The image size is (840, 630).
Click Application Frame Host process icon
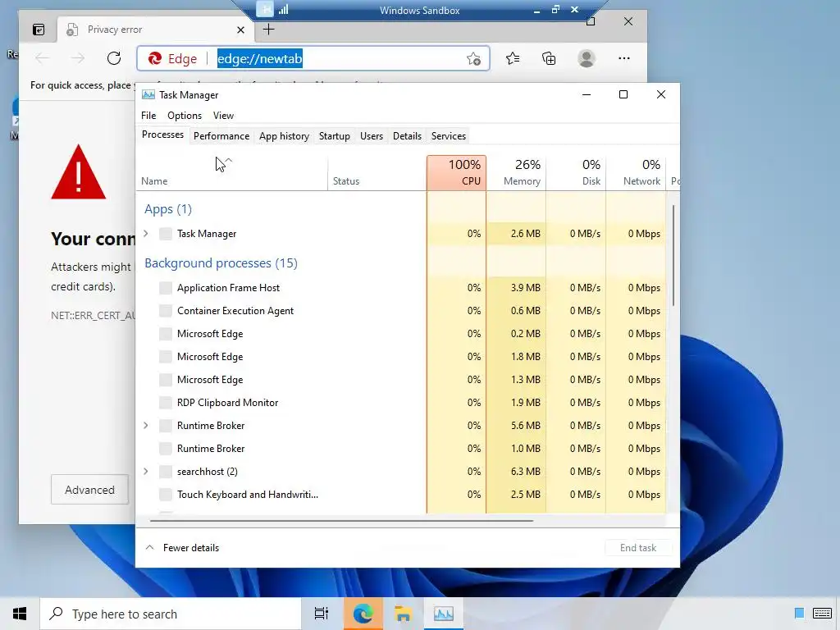pos(166,288)
